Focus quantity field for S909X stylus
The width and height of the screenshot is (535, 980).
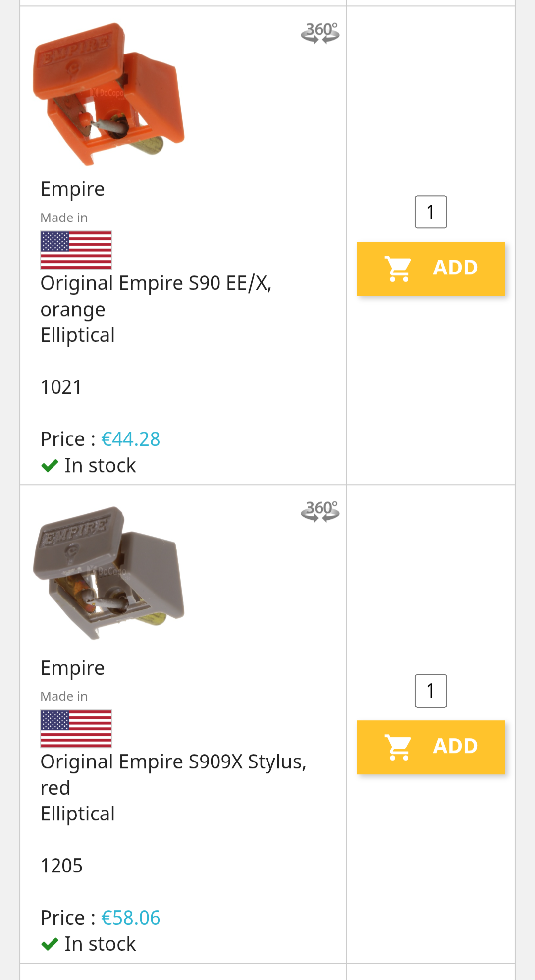click(430, 691)
